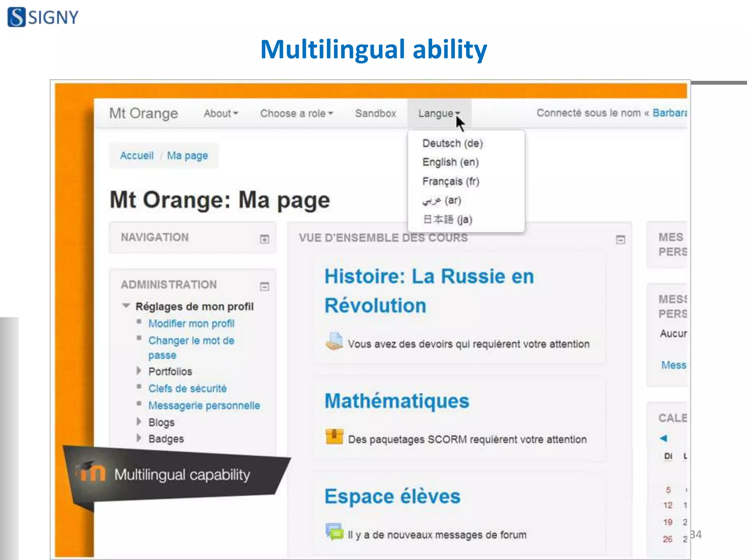
Task: Click 'Des paquetages SCORM' notice text
Action: pyautogui.click(x=468, y=439)
